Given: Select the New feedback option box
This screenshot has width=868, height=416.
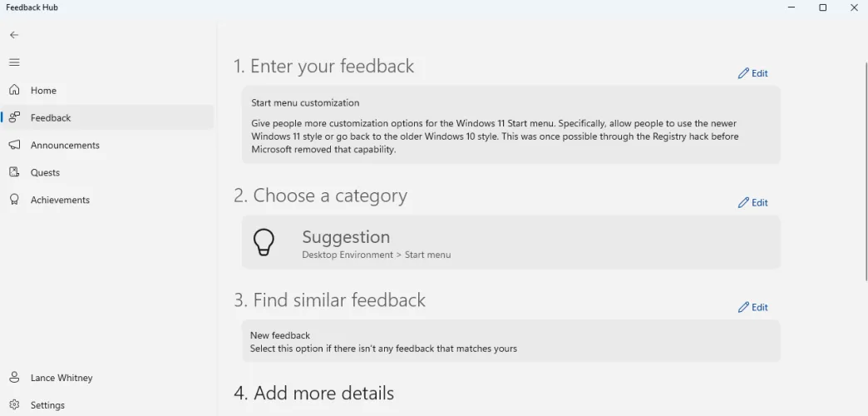Looking at the screenshot, I should (510, 342).
